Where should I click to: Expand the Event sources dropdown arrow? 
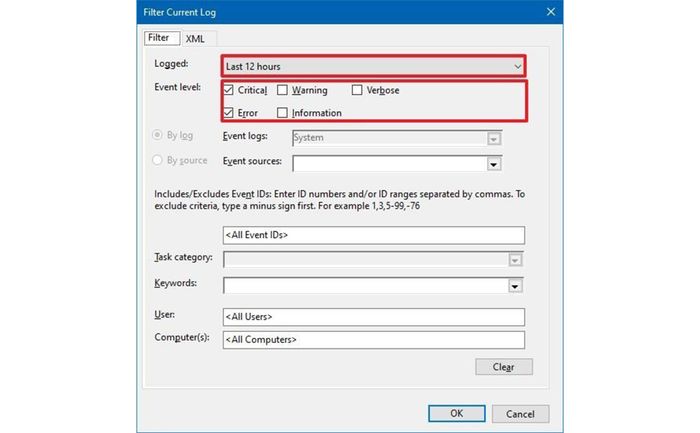point(493,165)
